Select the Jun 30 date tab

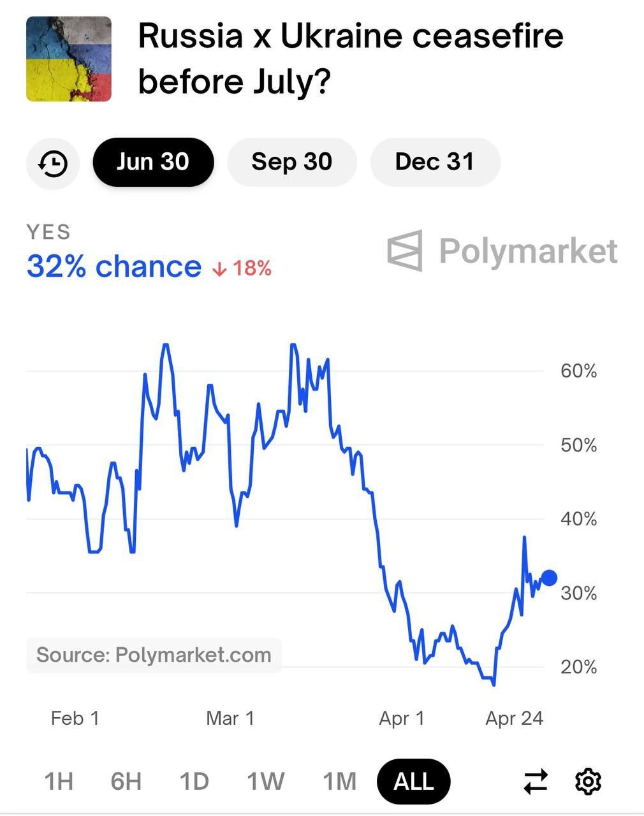tap(153, 162)
